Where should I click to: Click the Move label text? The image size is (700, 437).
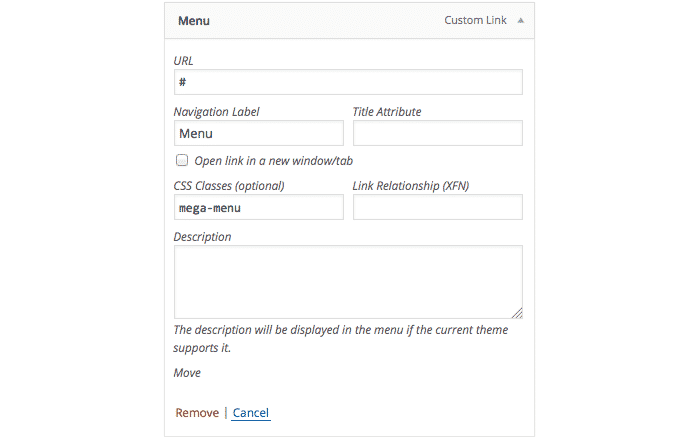(187, 373)
